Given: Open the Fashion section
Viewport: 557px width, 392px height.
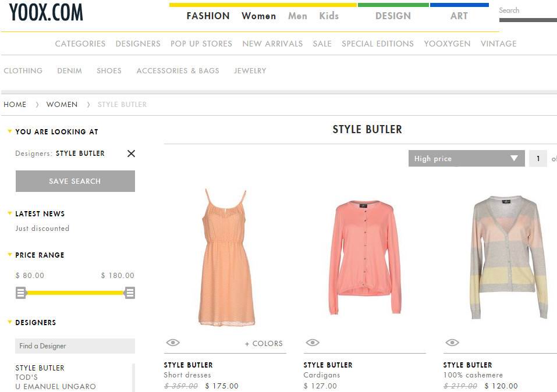Looking at the screenshot, I should click(208, 16).
